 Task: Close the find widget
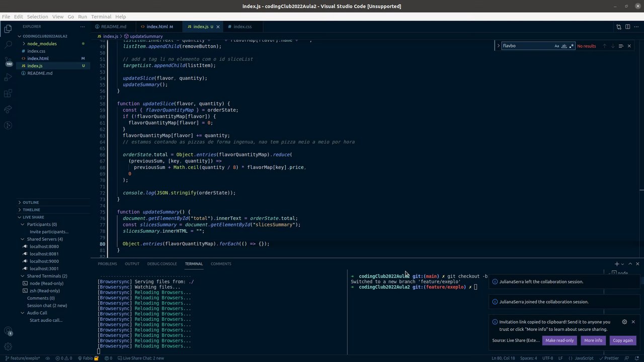click(629, 46)
